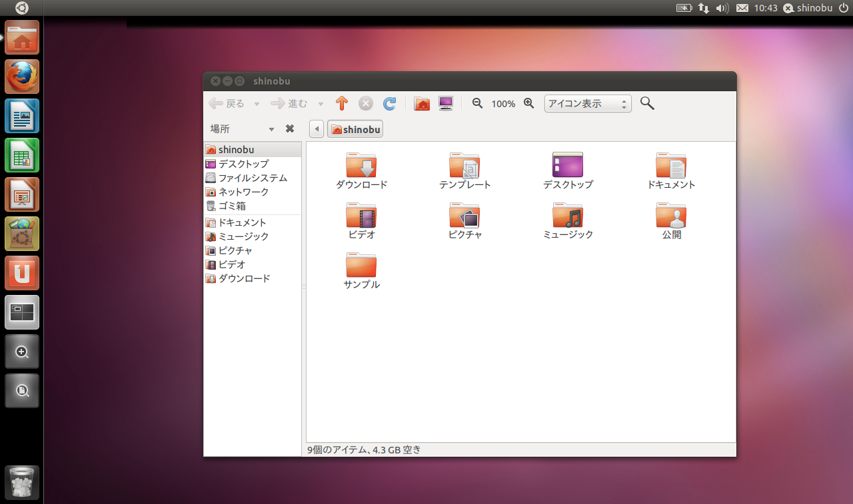This screenshot has height=504, width=853.
Task: Open the 戻る history dropdown arrow
Action: (257, 104)
